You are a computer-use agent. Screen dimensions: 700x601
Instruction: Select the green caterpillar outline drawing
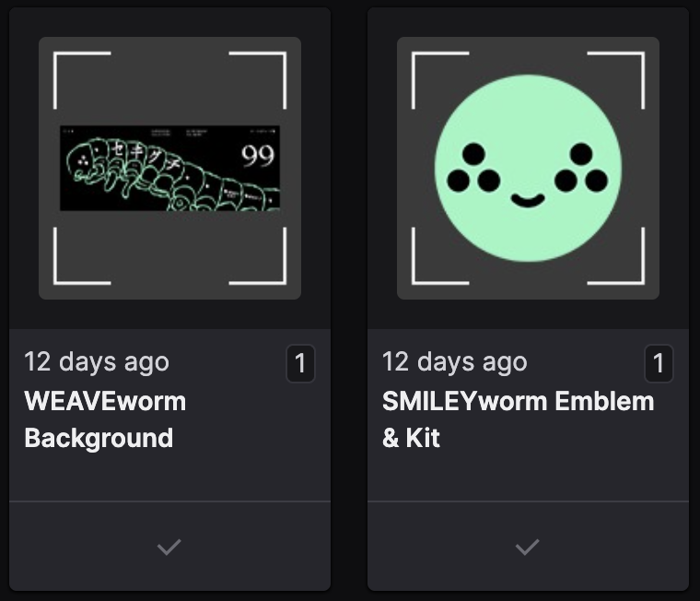point(172,174)
